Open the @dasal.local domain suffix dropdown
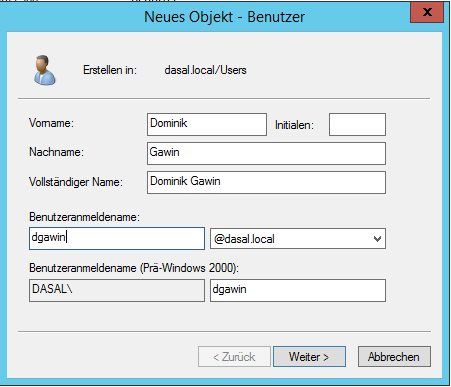The height and width of the screenshot is (387, 451). [298, 239]
